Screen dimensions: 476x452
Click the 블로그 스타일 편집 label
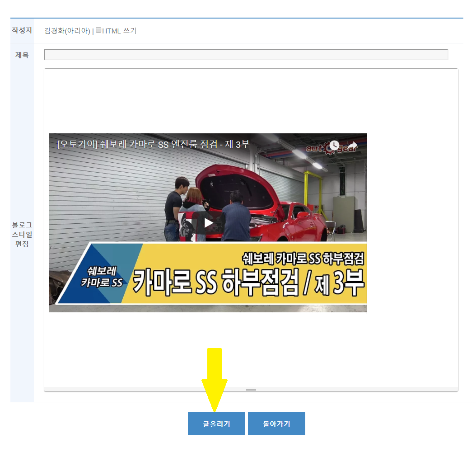22,235
